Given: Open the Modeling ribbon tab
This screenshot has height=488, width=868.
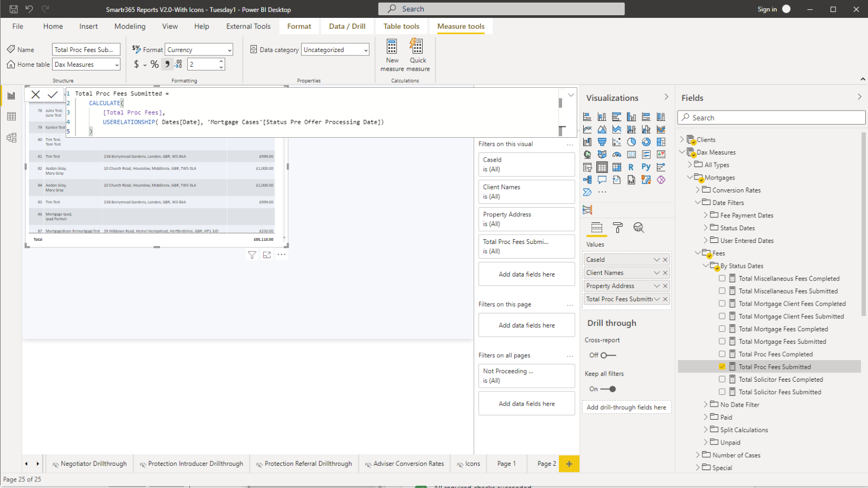Looking at the screenshot, I should click(x=130, y=26).
